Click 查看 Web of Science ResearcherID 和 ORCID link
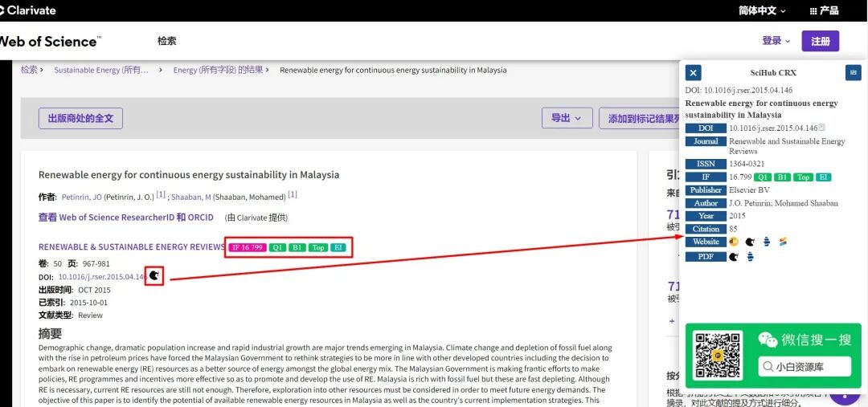868x407 pixels. click(125, 218)
